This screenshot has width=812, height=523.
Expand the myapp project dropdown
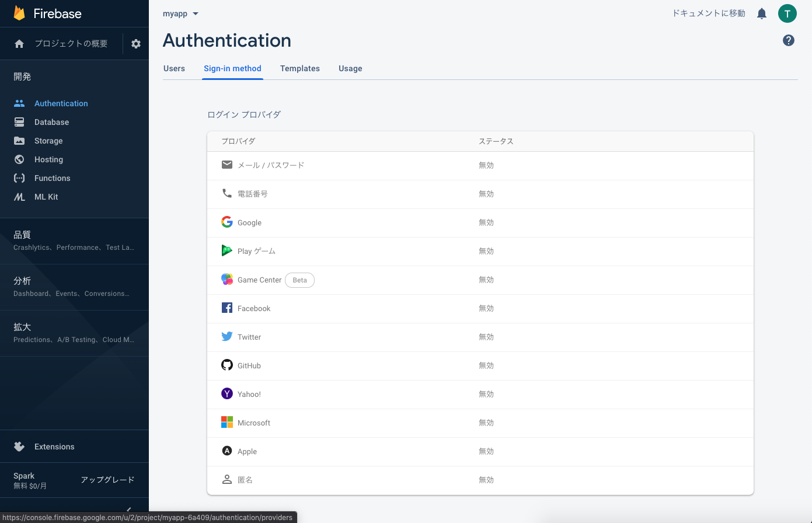[x=180, y=13]
